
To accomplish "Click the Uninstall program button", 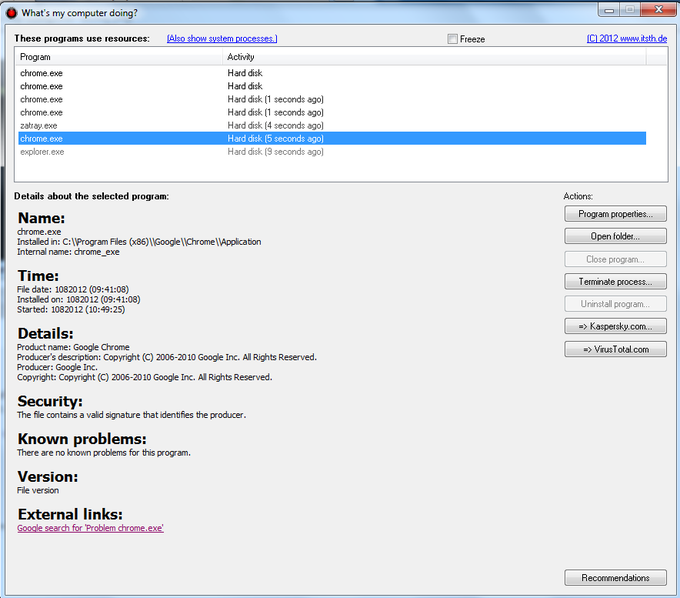I will point(615,304).
